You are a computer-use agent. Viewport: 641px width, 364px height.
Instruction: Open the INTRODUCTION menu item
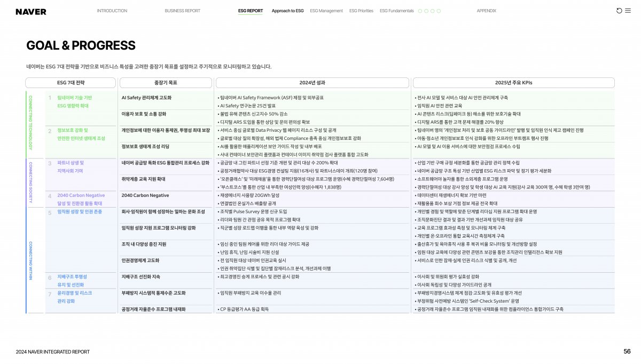tap(111, 10)
